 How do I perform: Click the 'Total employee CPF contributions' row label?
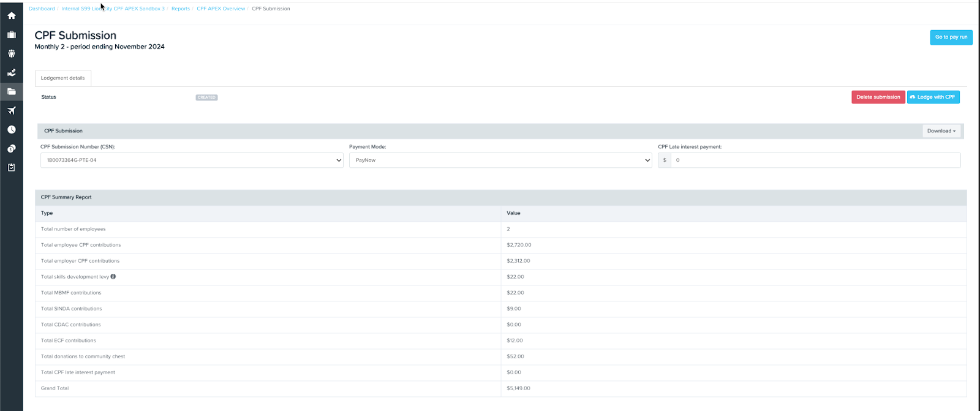point(81,245)
